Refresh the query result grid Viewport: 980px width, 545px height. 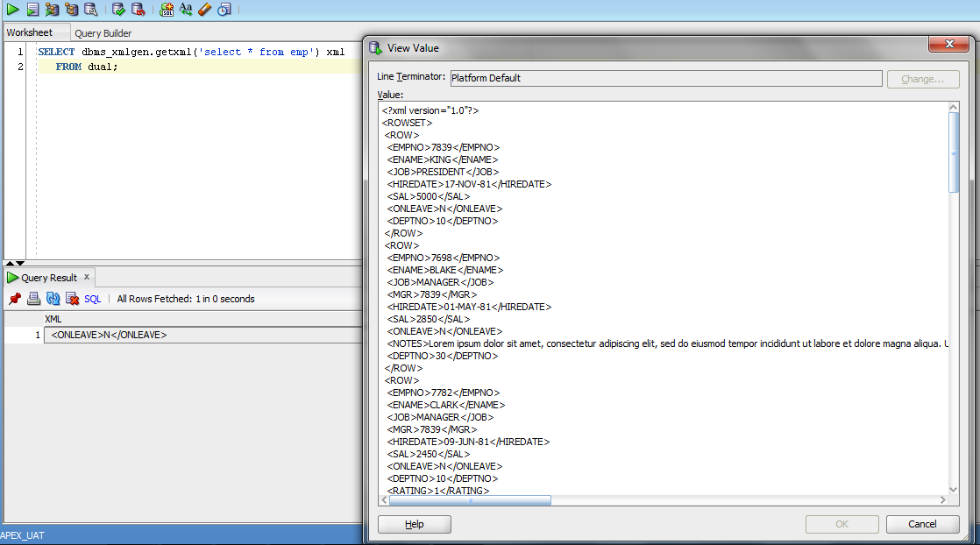pos(53,299)
